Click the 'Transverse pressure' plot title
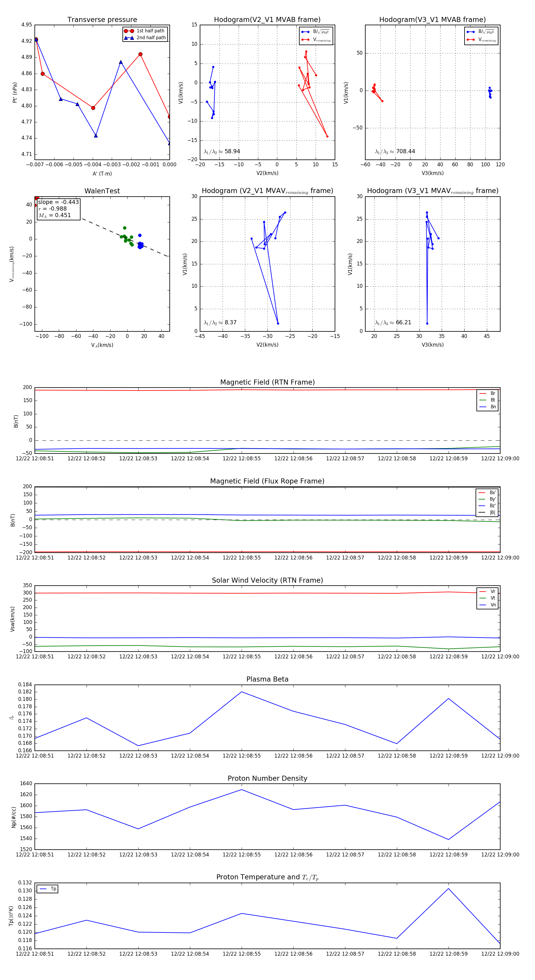Image resolution: width=535 pixels, height=980 pixels. click(x=102, y=20)
